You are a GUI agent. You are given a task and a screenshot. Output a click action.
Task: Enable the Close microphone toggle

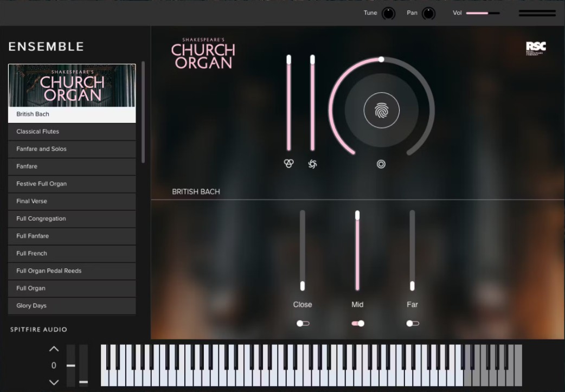[303, 324]
